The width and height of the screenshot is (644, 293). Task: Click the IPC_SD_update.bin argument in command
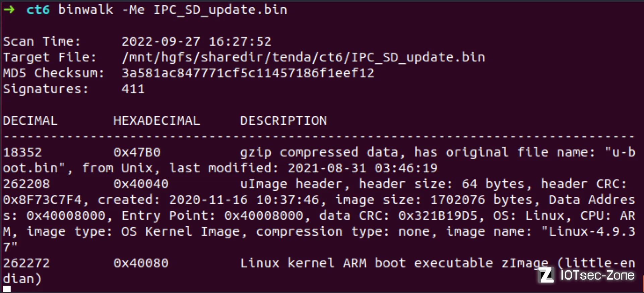tap(220, 10)
